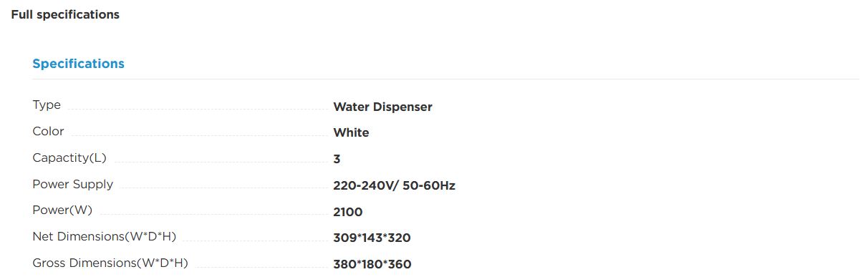The width and height of the screenshot is (868, 277).
Task: Click the Type label
Action: click(47, 105)
